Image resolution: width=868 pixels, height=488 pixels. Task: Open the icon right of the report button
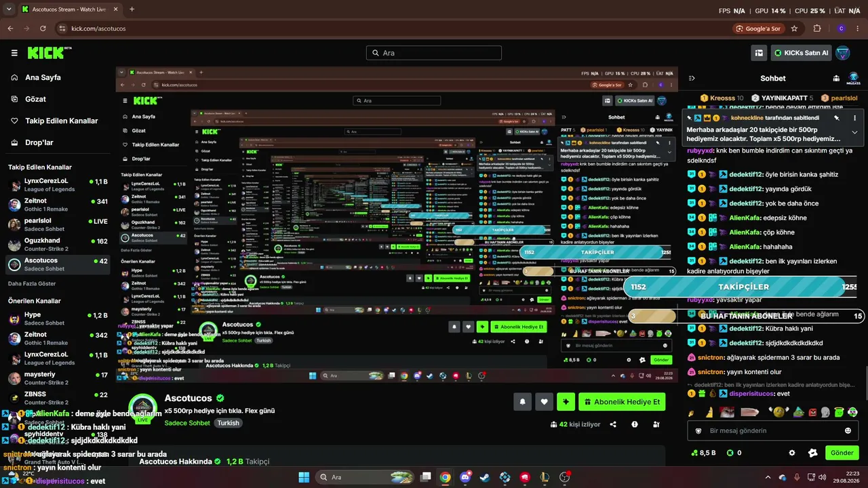[x=656, y=424]
